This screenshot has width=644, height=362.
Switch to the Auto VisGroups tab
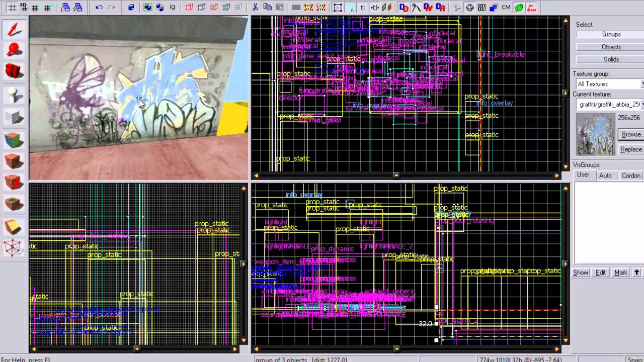pyautogui.click(x=605, y=175)
